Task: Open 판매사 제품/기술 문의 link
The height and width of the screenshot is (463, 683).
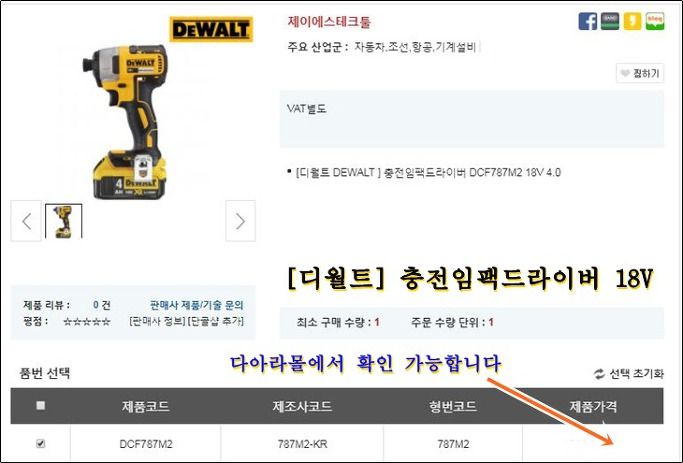Action: tap(196, 305)
